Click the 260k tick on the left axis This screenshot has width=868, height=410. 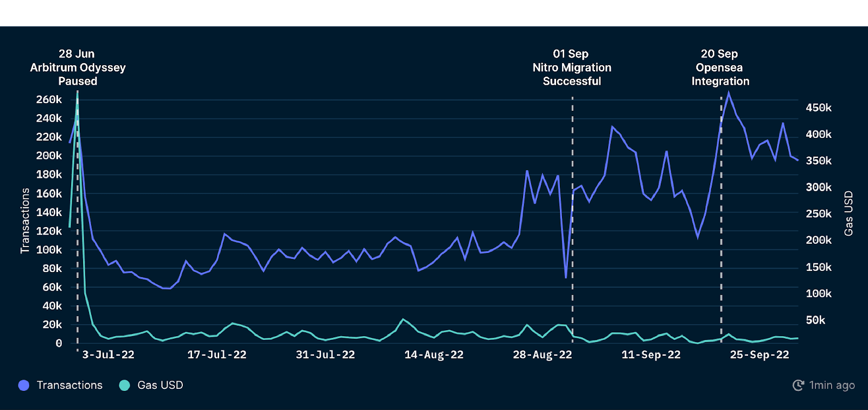(x=49, y=99)
